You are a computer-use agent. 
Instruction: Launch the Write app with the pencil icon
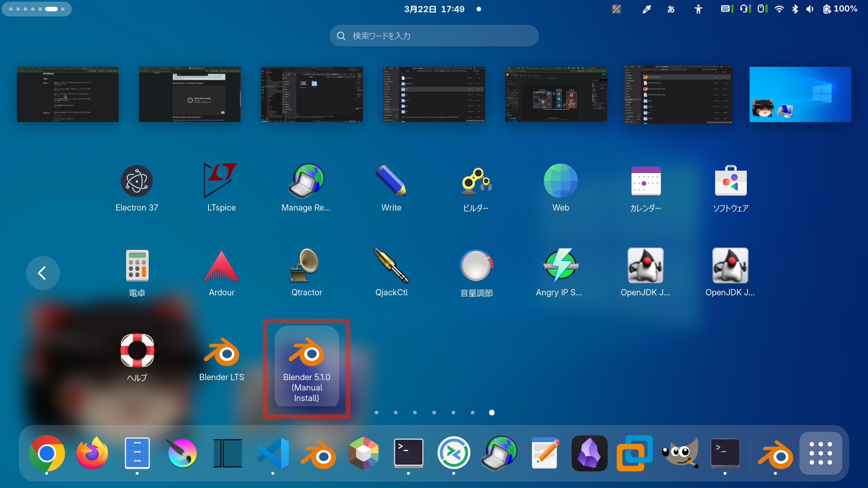click(x=391, y=188)
